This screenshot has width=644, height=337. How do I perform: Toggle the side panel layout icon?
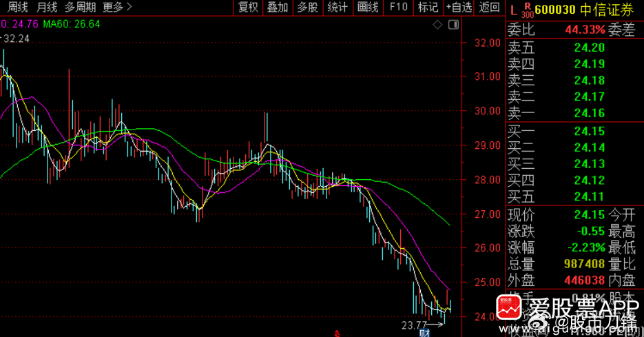coord(453,25)
